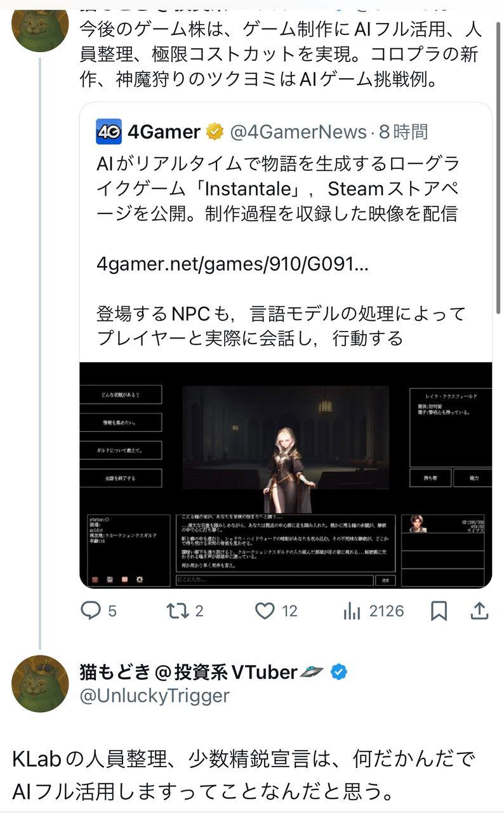Screen dimensions: 504x813
Task: Open the Instantale game screenshot
Action: tap(286, 475)
